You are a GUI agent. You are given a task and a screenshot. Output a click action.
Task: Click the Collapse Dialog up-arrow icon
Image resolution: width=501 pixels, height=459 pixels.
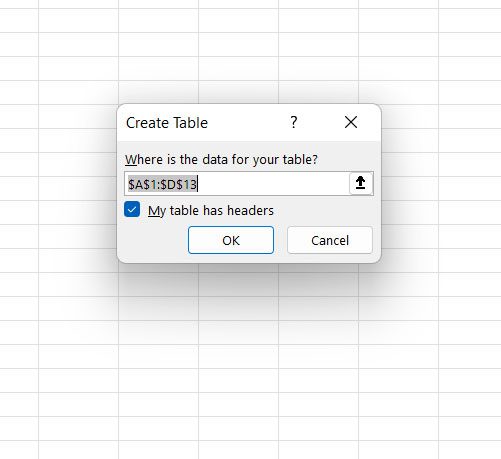pyautogui.click(x=360, y=183)
